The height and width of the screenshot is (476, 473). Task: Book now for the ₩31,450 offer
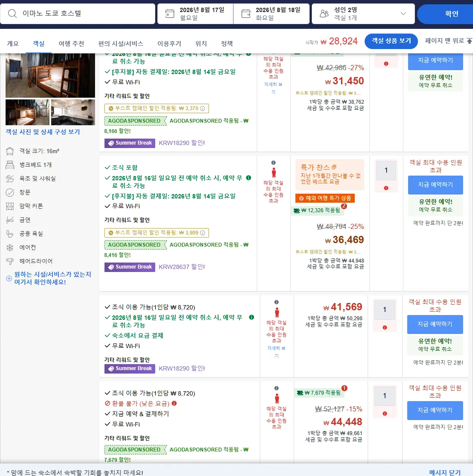(x=436, y=61)
